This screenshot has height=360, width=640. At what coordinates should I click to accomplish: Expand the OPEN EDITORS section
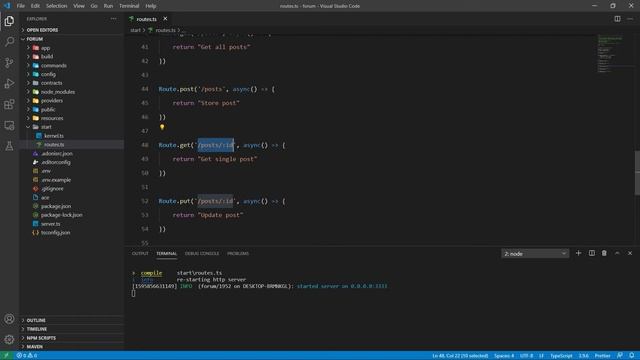[x=42, y=30]
